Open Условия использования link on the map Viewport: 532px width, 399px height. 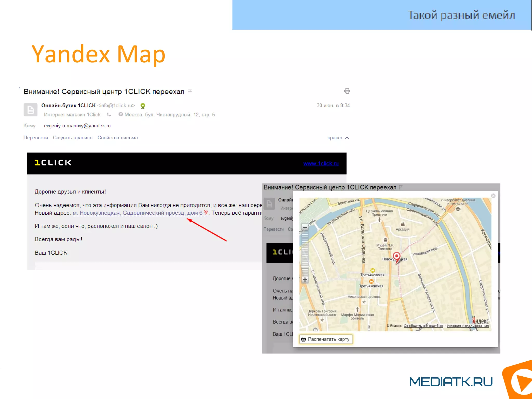pyautogui.click(x=468, y=326)
